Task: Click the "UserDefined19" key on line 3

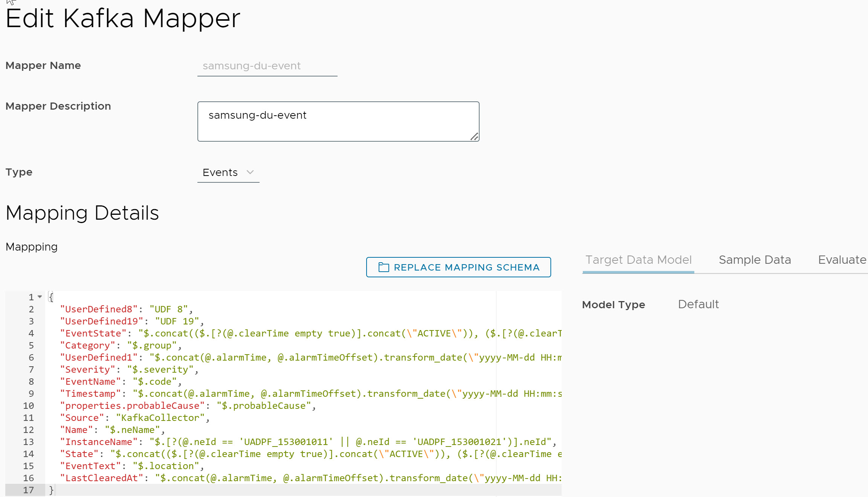Action: (x=102, y=321)
